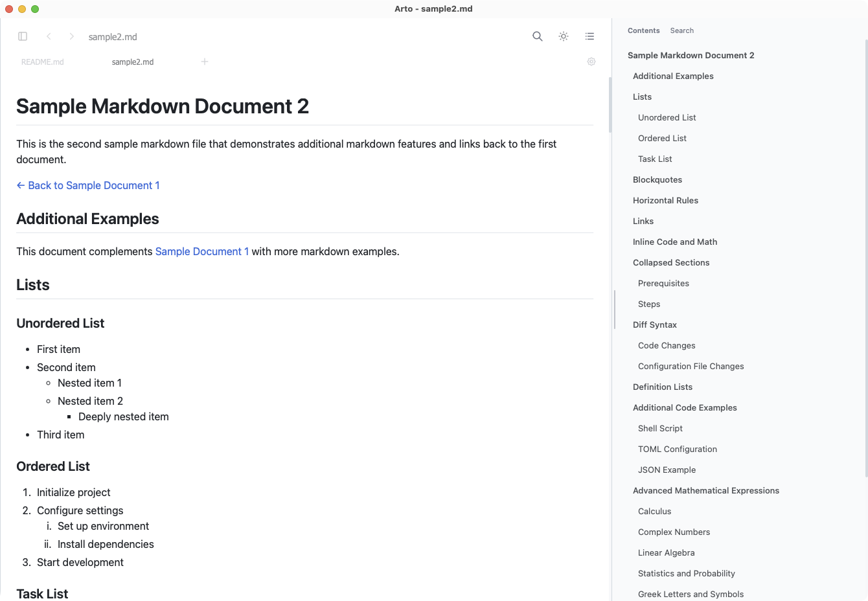This screenshot has width=868, height=601.
Task: Click the sidebar resize divider handle
Action: 614,310
